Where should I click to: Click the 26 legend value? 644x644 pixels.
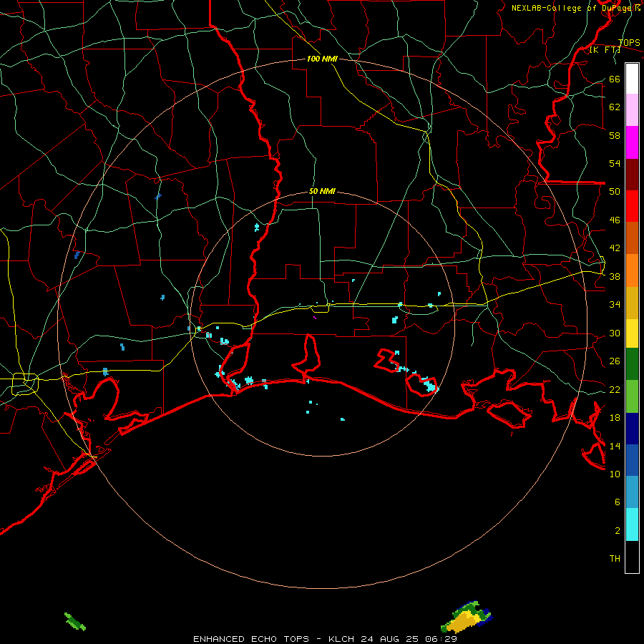coord(615,361)
